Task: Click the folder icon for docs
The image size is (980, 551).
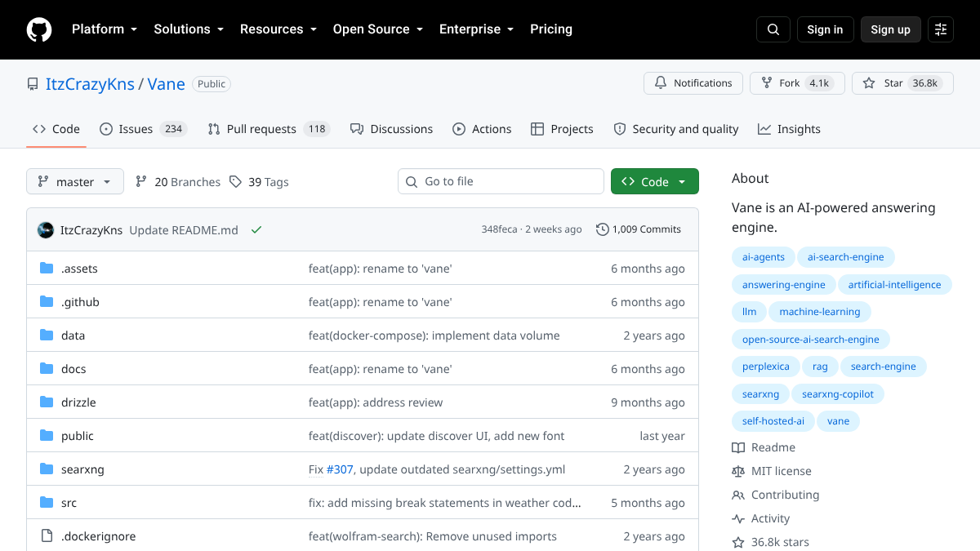Action: click(x=47, y=369)
